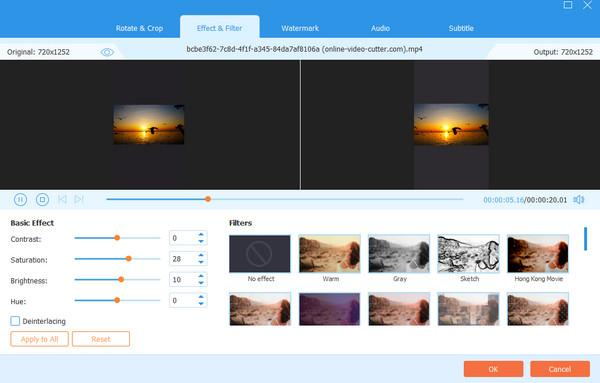Apply the Gray filter
The height and width of the screenshot is (383, 600).
(x=399, y=254)
